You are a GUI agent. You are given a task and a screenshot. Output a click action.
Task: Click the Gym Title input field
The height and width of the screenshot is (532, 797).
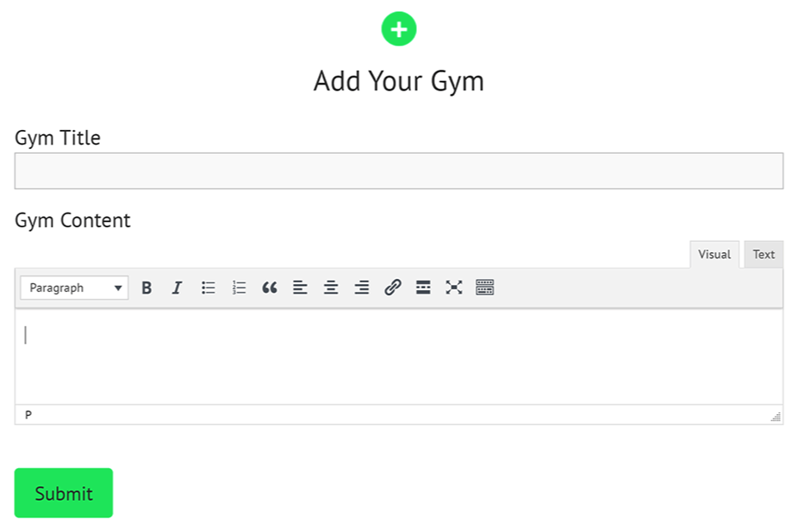(x=399, y=171)
